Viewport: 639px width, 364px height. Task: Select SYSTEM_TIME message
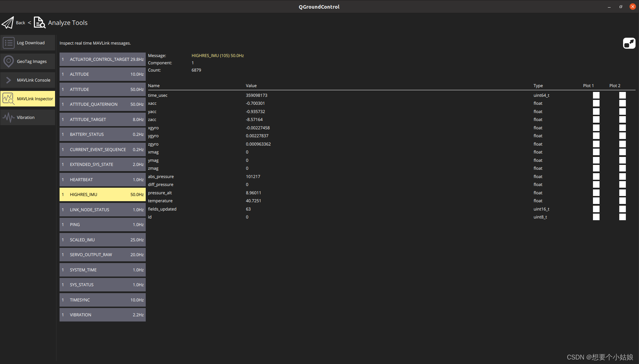click(102, 270)
